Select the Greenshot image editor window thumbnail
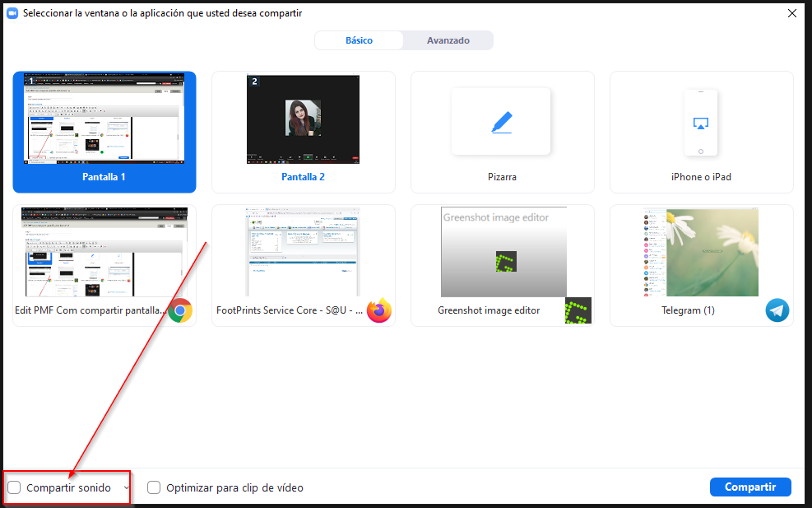 click(503, 253)
